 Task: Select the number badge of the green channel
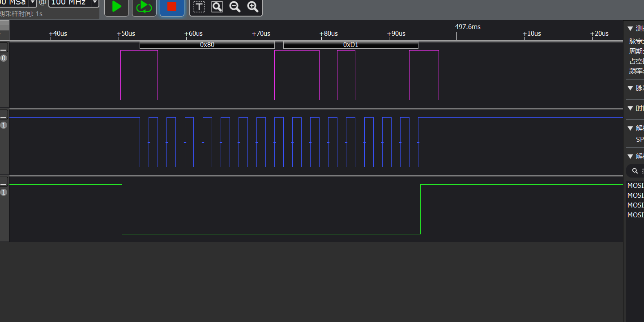point(4,192)
